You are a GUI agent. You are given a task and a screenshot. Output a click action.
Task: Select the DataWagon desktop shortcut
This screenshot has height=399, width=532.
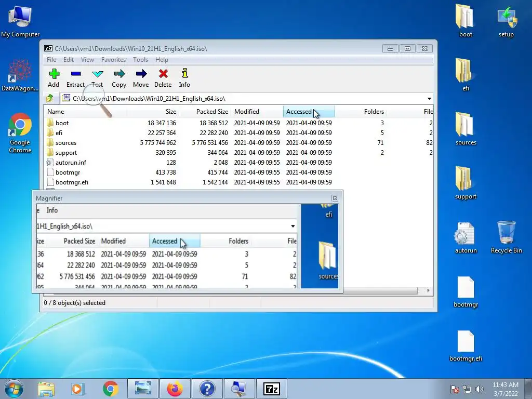point(20,75)
